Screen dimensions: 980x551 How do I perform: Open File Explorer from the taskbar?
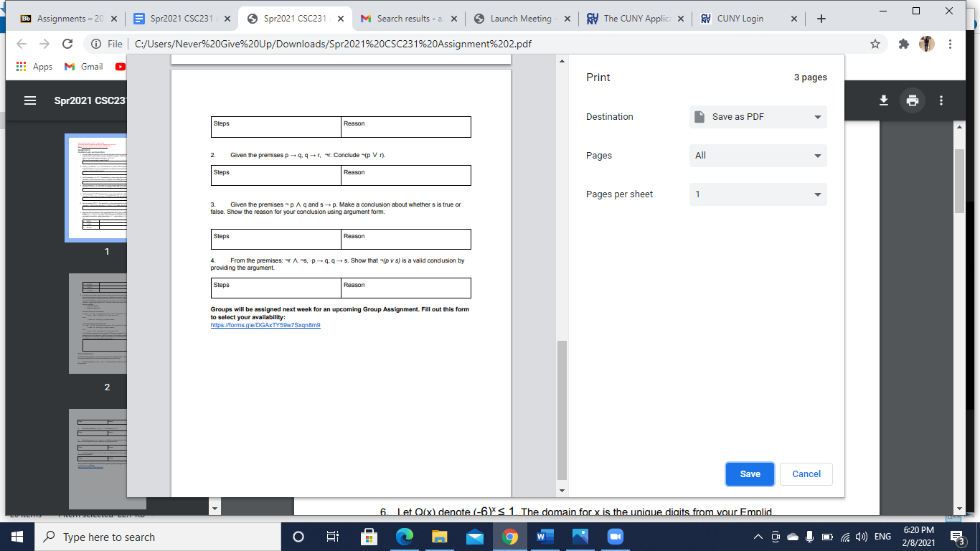440,537
